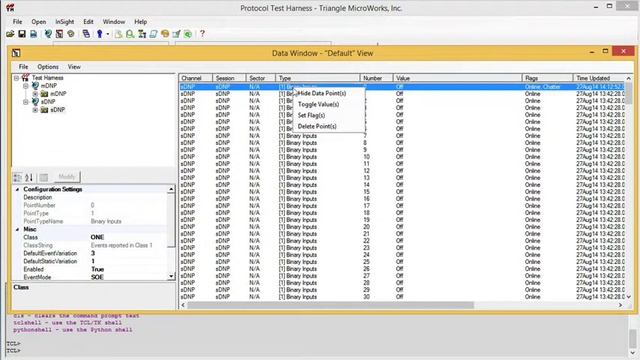Open the Help menu
This screenshot has width=640, height=360.
[140, 22]
